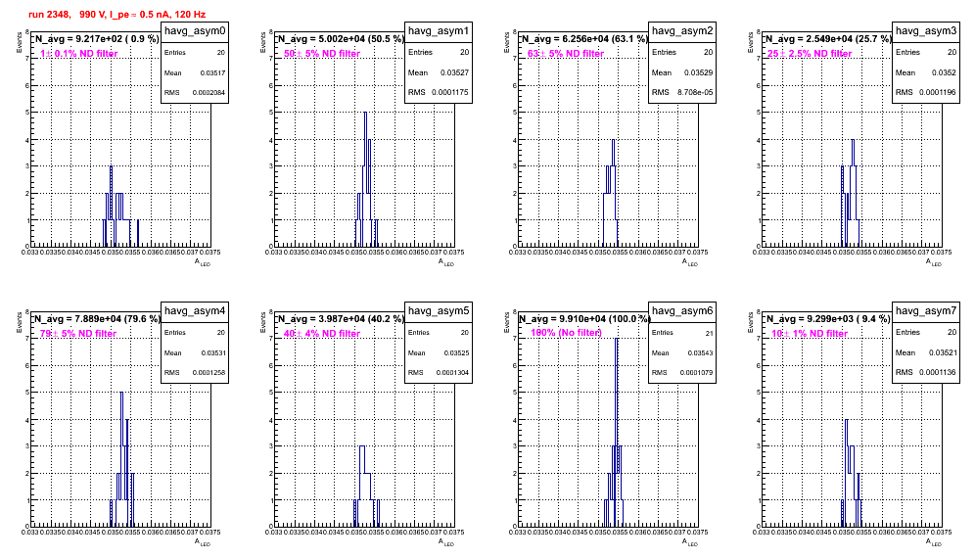Click the A_LED axis title under havg_asym0
975x560 pixels.
204,262
